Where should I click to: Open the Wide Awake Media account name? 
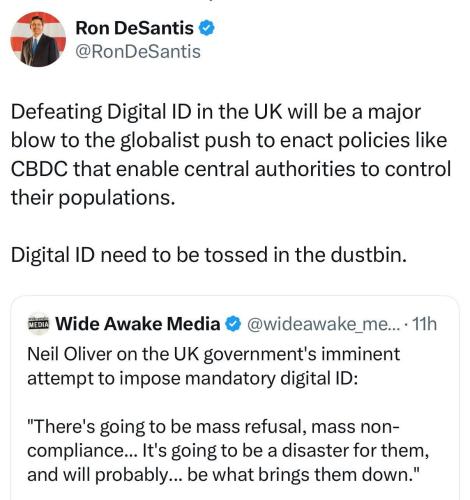[x=138, y=324]
